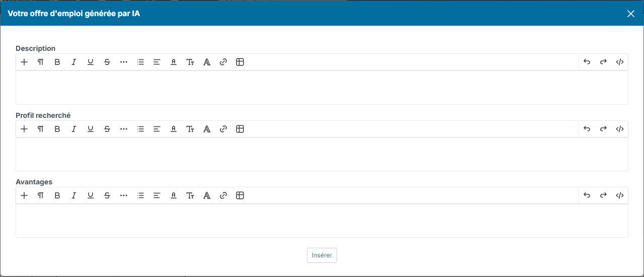Apply italic in the Profil recherché editor
644x277 pixels.
(x=74, y=129)
